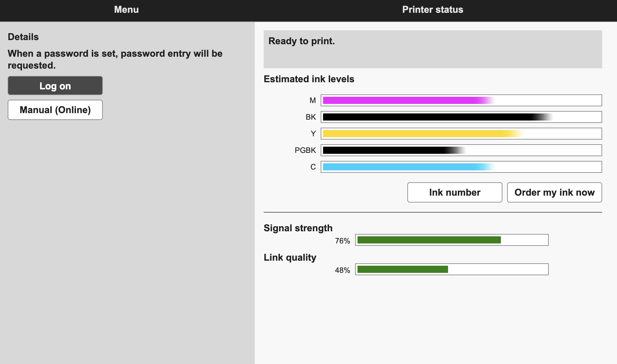Click the Ready to print status box
Image resolution: width=617 pixels, height=364 pixels.
433,49
